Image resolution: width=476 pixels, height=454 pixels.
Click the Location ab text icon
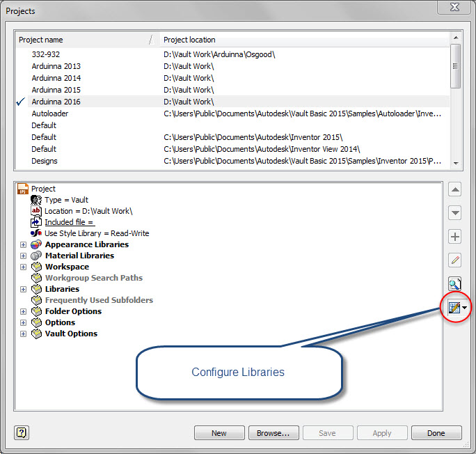point(36,211)
